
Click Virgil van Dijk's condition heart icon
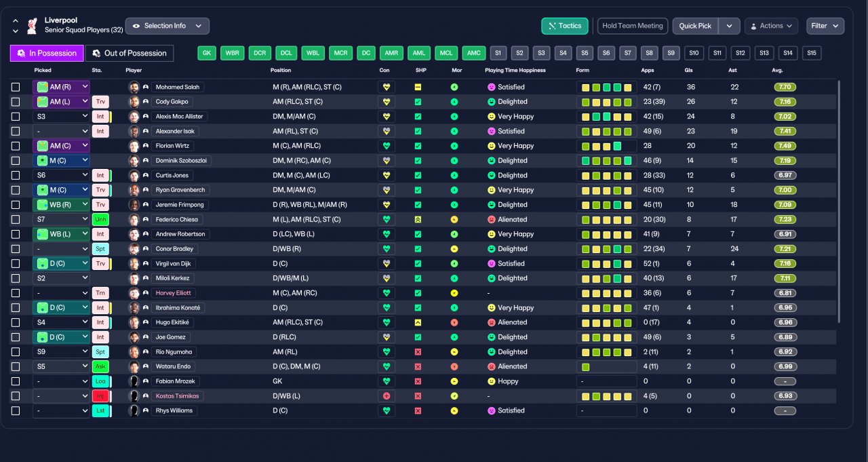tap(387, 263)
